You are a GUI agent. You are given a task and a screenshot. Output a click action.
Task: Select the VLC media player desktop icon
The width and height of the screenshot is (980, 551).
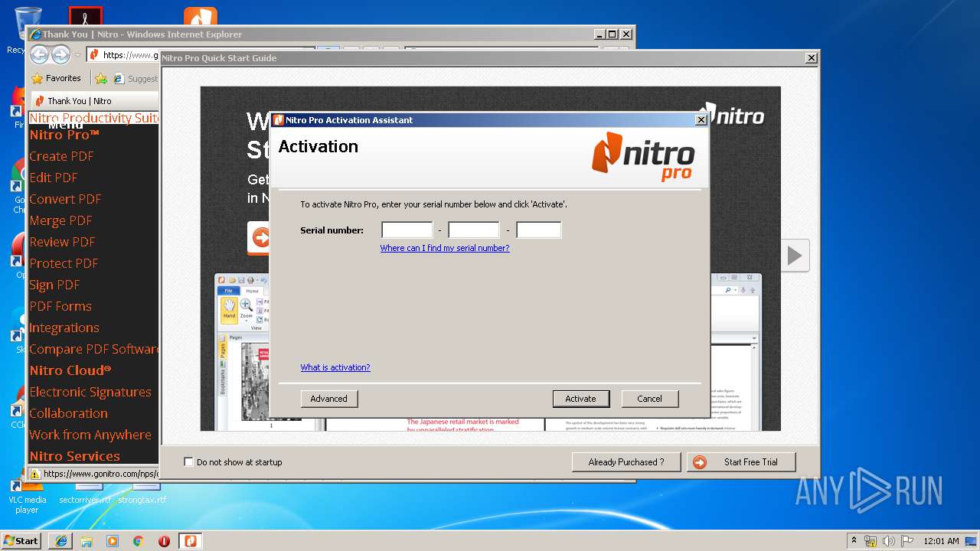[27, 497]
